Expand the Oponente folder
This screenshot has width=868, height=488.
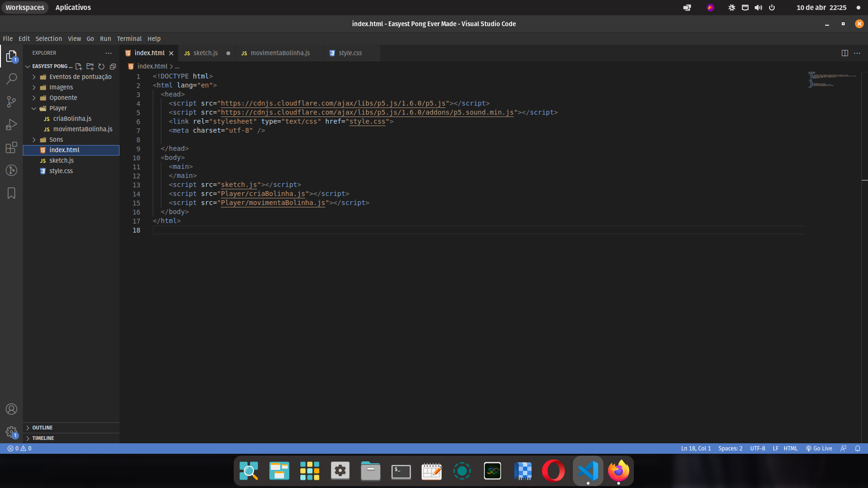[71, 98]
